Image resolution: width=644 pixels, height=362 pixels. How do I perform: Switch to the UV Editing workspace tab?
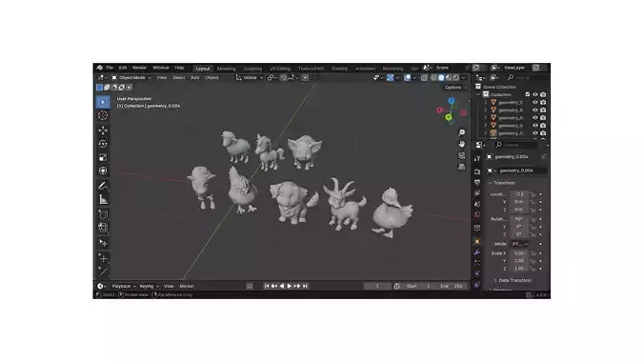click(x=280, y=69)
